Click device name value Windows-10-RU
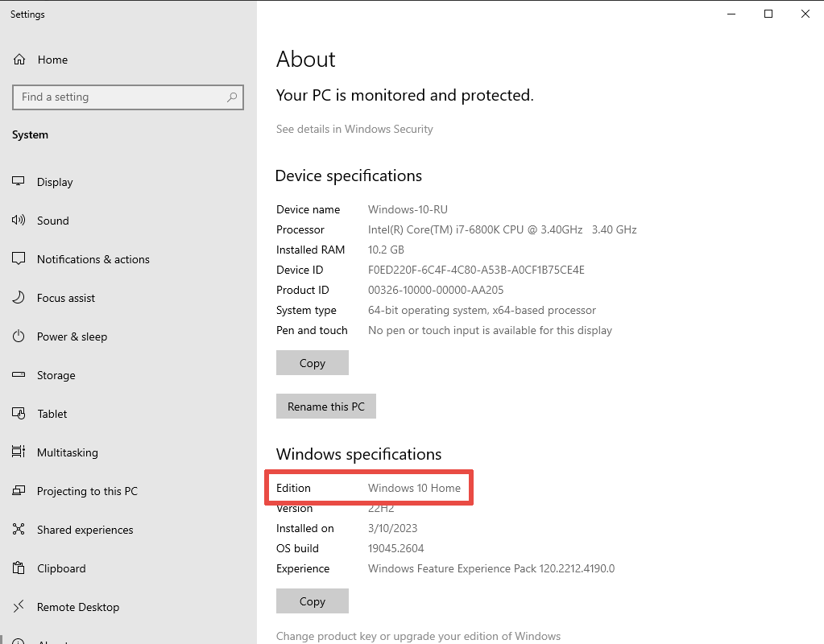 point(408,209)
